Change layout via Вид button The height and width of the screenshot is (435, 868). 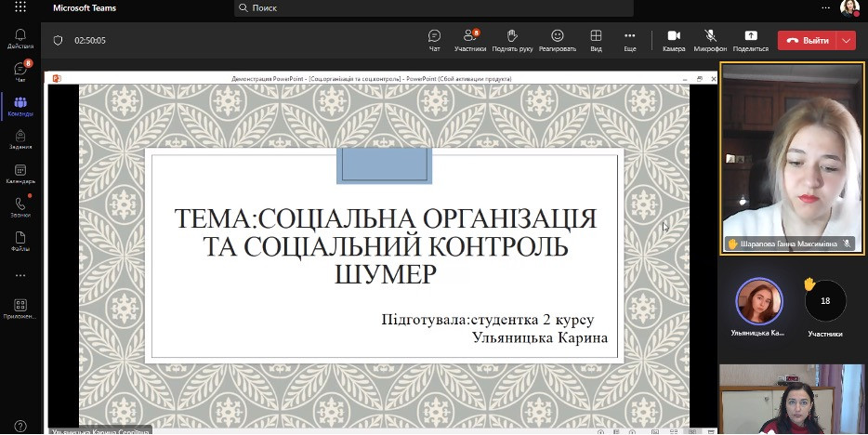pyautogui.click(x=596, y=40)
